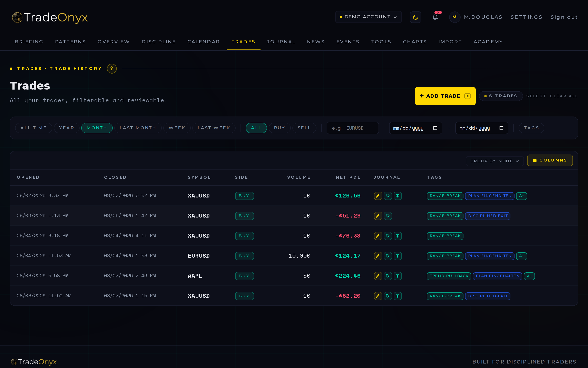The image size is (588, 368).
Task: Tag icon on EURUSD trade row
Action: coord(388,256)
